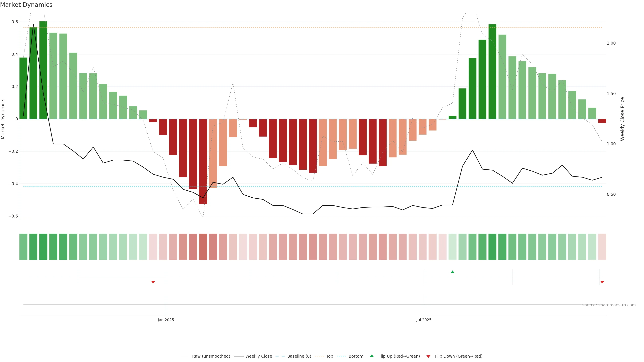Screen dimensions: 644x362
Task: Click the Market Dynamics chart title
Action: tap(26, 5)
